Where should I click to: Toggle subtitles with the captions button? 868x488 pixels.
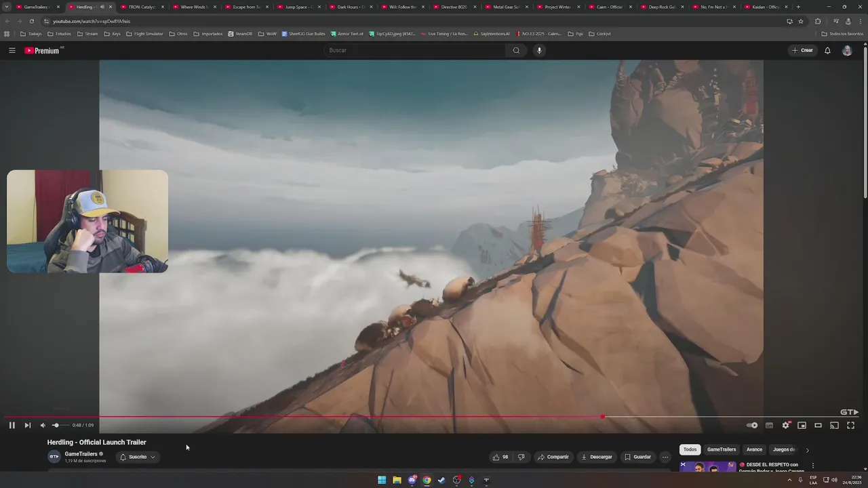pyautogui.click(x=769, y=426)
